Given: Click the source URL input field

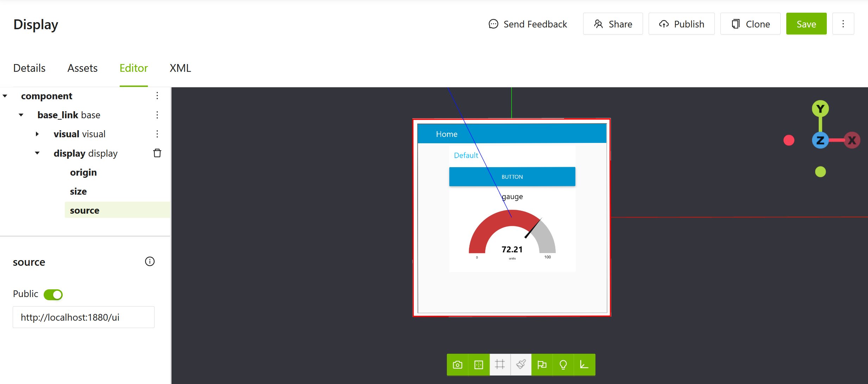Looking at the screenshot, I should pyautogui.click(x=83, y=317).
